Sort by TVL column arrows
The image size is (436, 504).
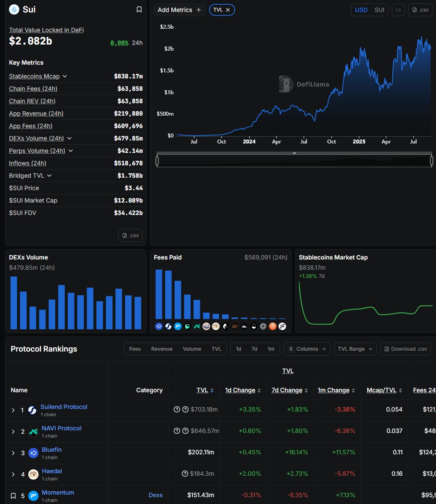(x=212, y=391)
